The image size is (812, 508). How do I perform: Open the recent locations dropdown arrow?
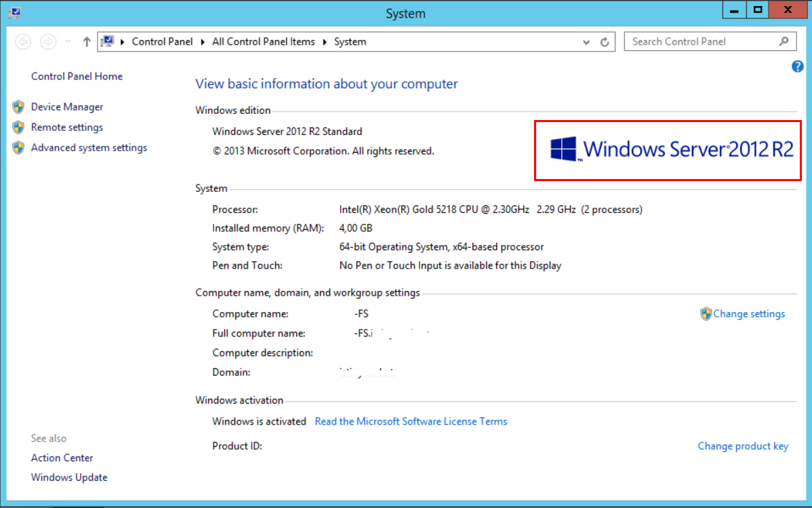pos(68,41)
